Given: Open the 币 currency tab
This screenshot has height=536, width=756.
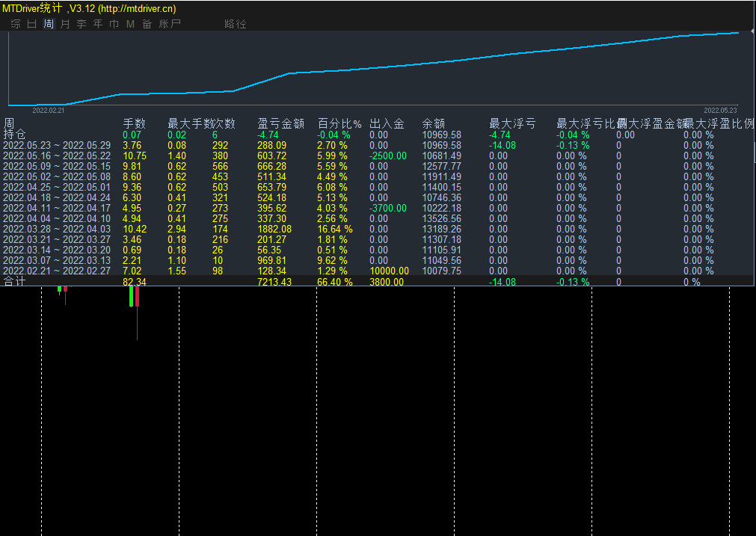Looking at the screenshot, I should (114, 24).
